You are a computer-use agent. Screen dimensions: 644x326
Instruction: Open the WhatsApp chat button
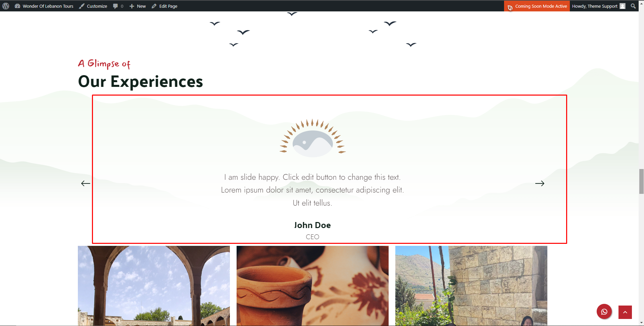[604, 312]
